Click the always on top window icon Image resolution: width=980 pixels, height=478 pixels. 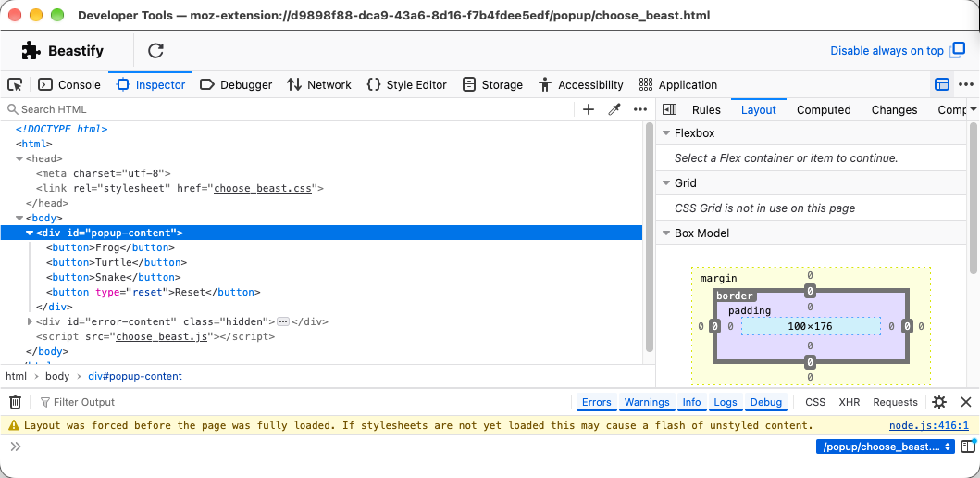(x=957, y=50)
